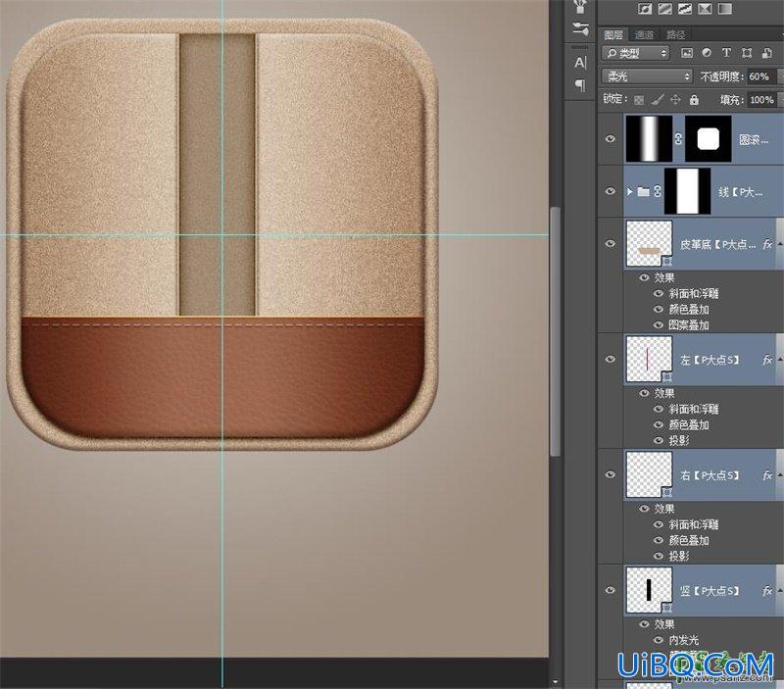This screenshot has width=784, height=689.
Task: Click the Selective Color adjustment icon (crossed box)
Action: 705,9
